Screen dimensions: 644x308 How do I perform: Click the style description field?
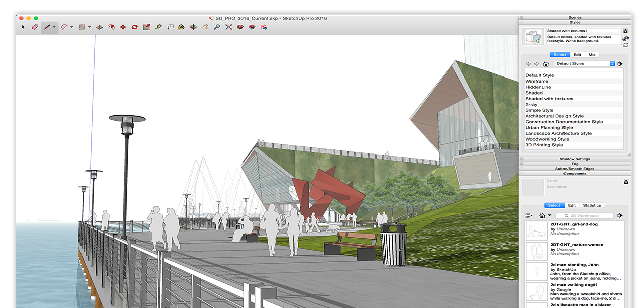[x=584, y=39]
